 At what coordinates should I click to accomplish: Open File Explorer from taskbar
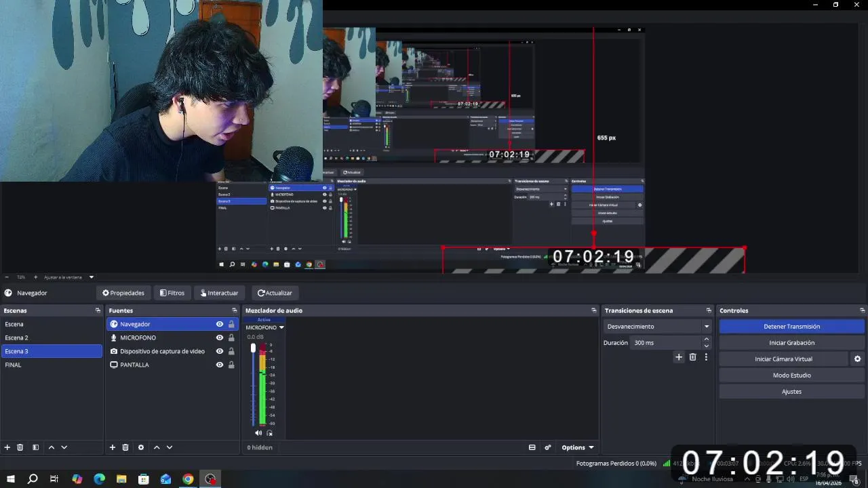point(121,479)
